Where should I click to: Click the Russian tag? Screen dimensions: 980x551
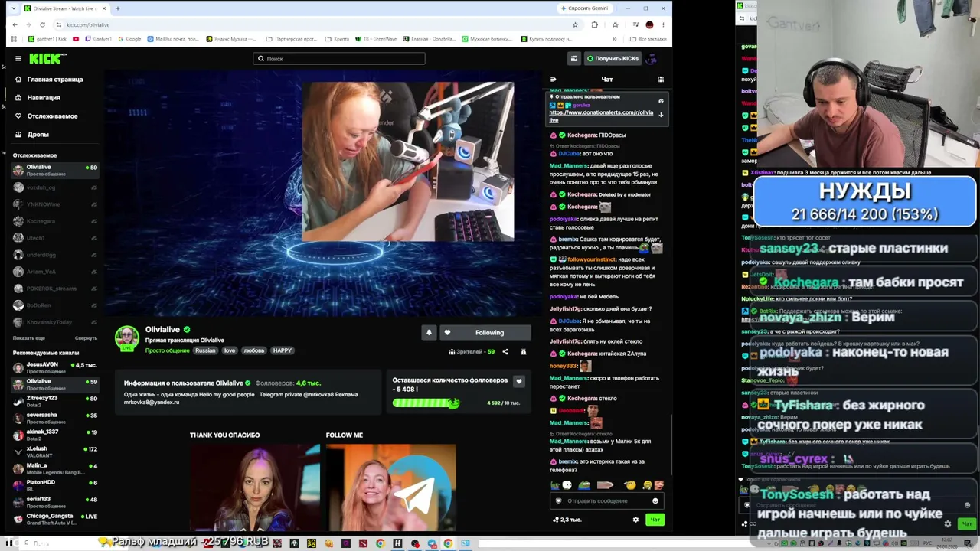(205, 350)
